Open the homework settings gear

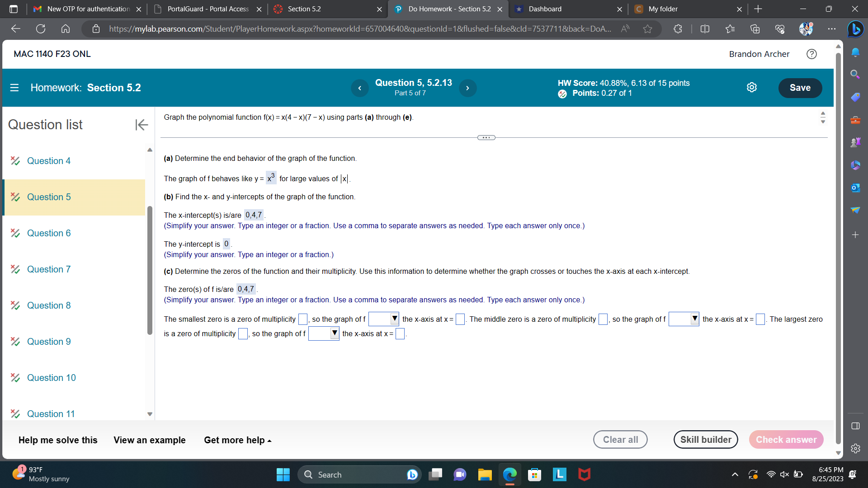tap(752, 87)
